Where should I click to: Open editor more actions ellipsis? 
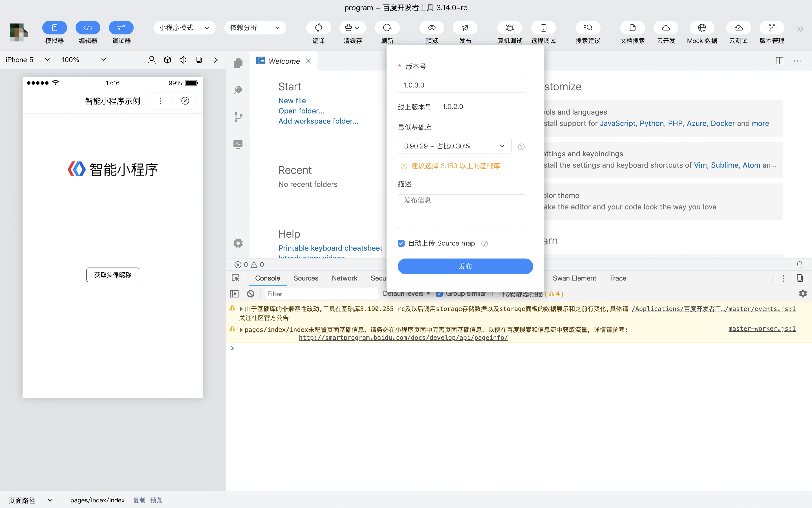tap(797, 61)
